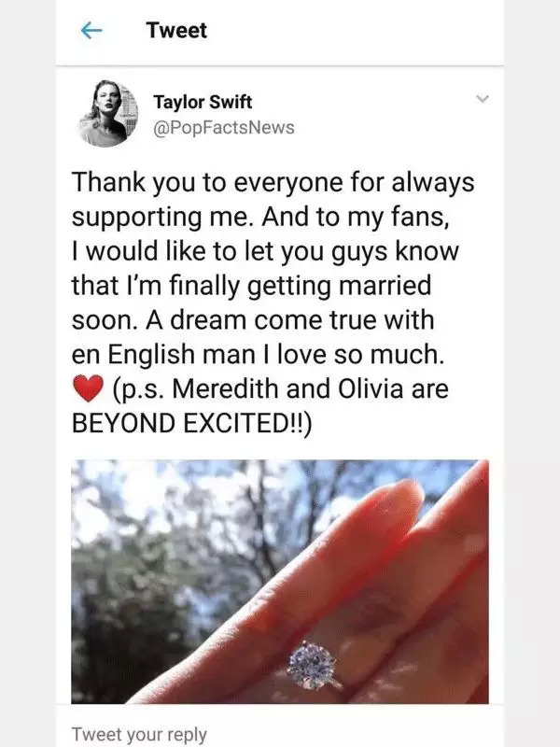Go back using the blue arrow
560x747 pixels.
(91, 31)
